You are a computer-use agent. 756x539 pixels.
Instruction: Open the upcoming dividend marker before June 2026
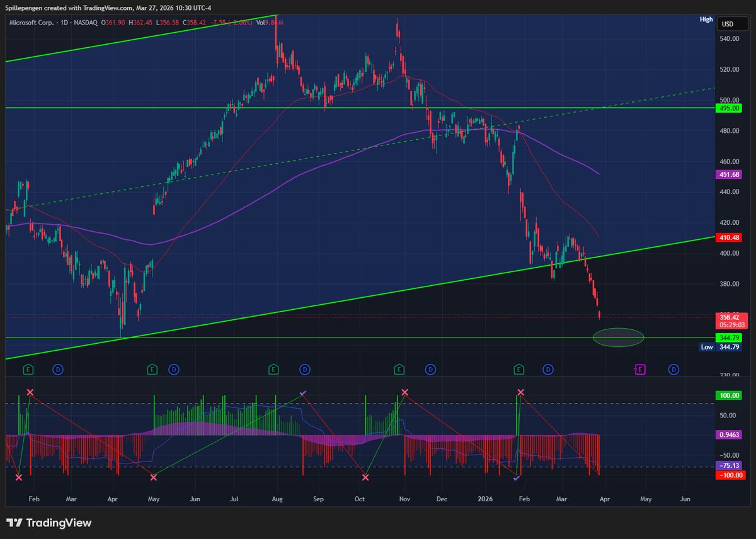(673, 369)
